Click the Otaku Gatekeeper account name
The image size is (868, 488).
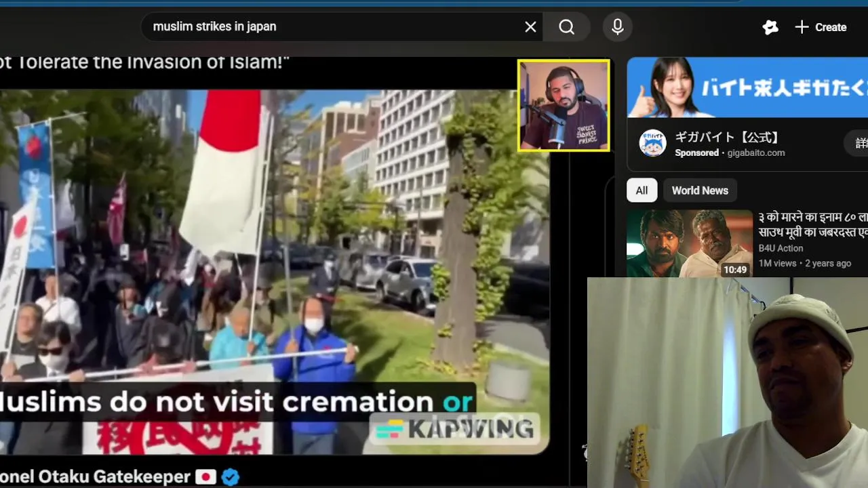tap(95, 477)
